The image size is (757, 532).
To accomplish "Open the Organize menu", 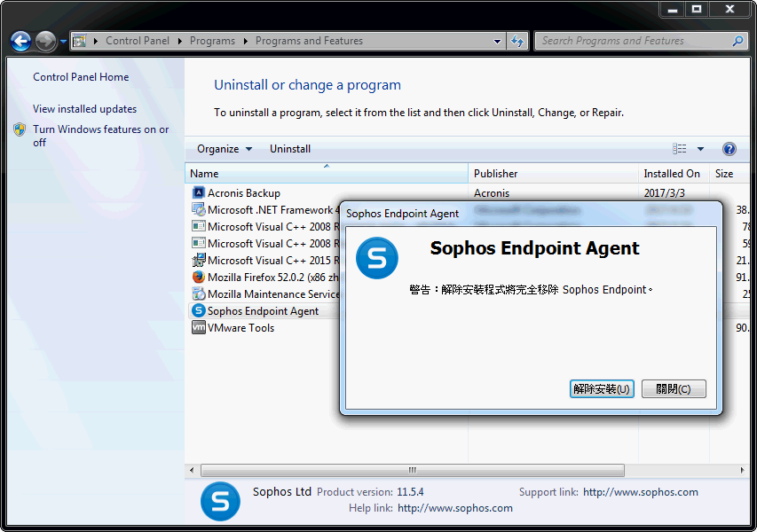I will (x=224, y=149).
